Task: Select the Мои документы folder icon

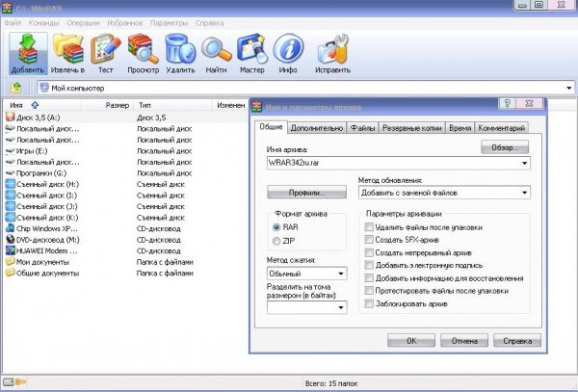Action: click(10, 262)
